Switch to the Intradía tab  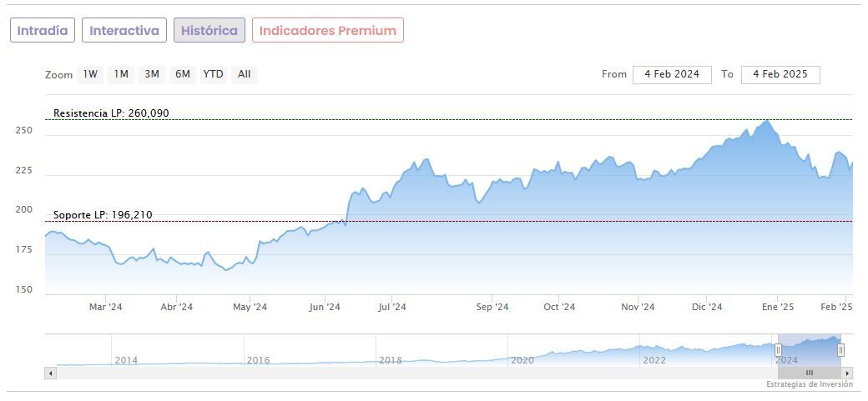click(43, 31)
